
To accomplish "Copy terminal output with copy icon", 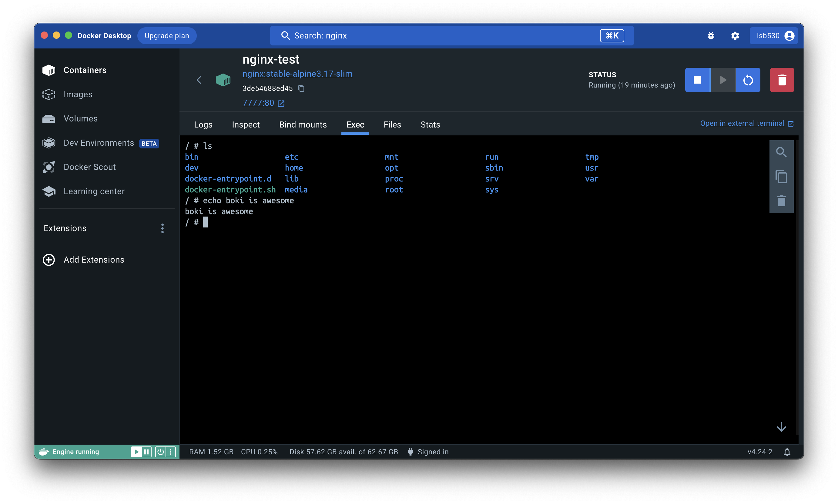I will click(x=781, y=177).
